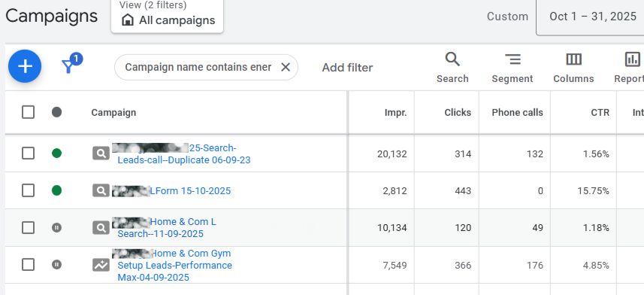Click impressions value 2,812

point(394,191)
